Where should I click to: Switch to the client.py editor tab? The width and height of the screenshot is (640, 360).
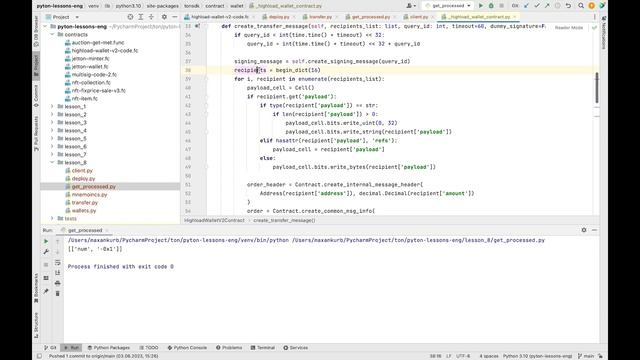pyautogui.click(x=418, y=17)
